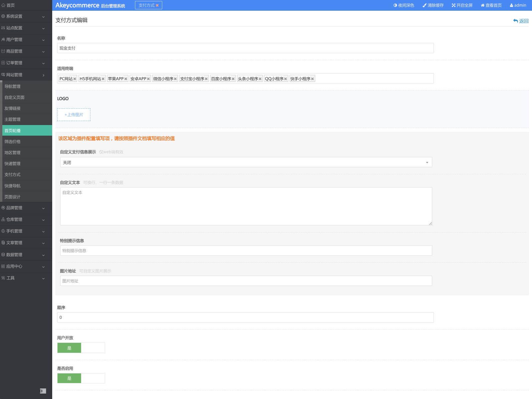Open 快递管理 in the sidebar
Image resolution: width=532 pixels, height=399 pixels.
click(27, 164)
